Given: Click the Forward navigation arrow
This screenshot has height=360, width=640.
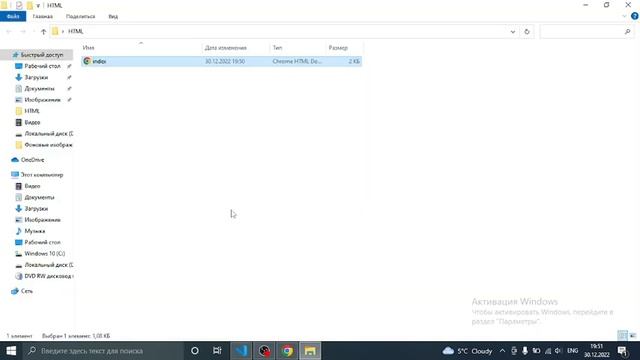Looking at the screenshot, I should [23, 31].
